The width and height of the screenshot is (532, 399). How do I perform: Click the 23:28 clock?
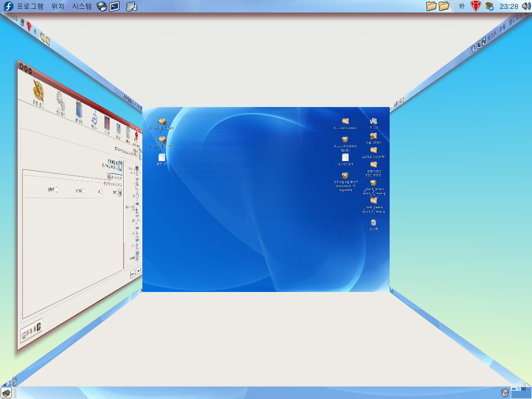509,6
